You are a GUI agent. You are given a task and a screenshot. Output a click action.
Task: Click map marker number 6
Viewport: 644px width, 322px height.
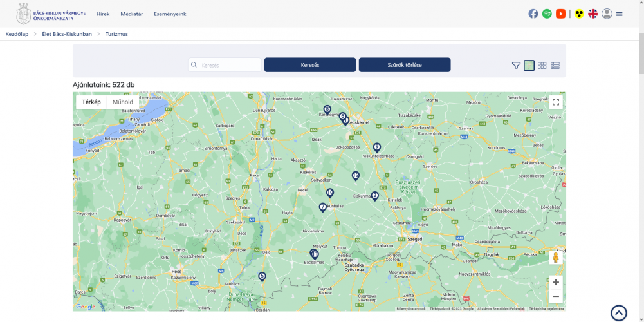click(x=342, y=117)
